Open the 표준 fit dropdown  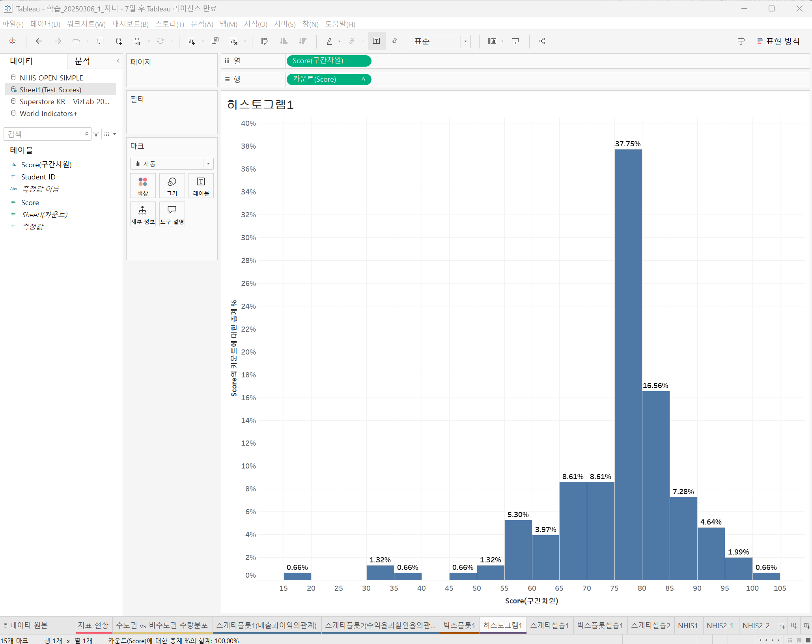click(x=465, y=41)
